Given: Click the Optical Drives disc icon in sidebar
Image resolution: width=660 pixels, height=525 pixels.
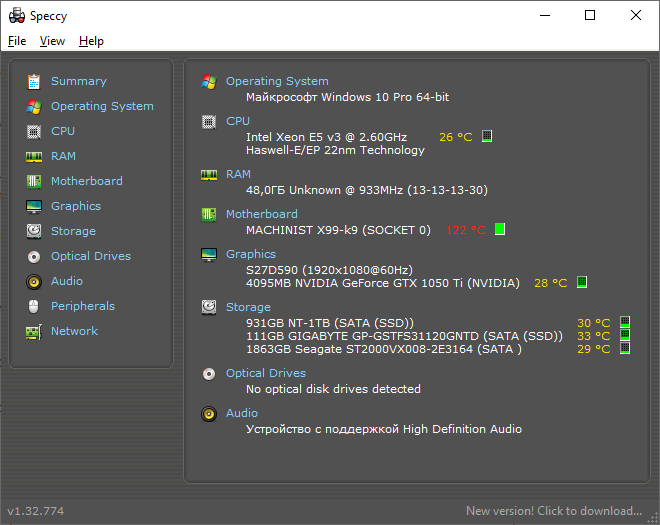Looking at the screenshot, I should [x=34, y=256].
